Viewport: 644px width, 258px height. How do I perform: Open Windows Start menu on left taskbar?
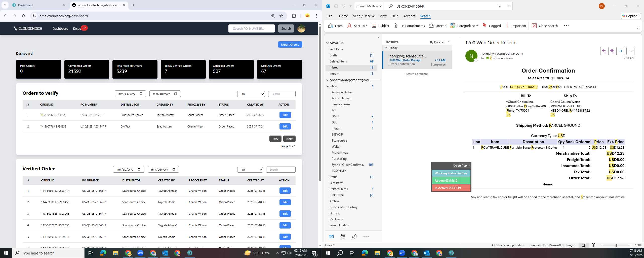6,253
